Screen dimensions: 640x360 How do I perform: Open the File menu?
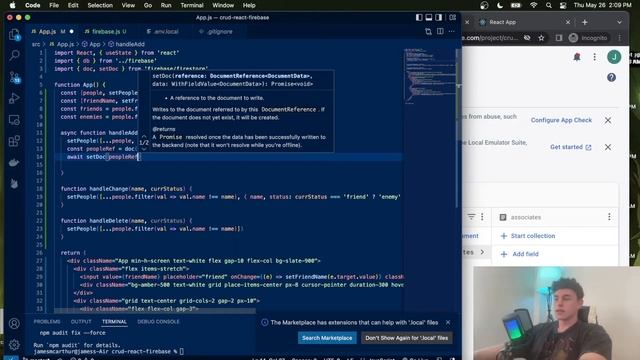click(54, 5)
